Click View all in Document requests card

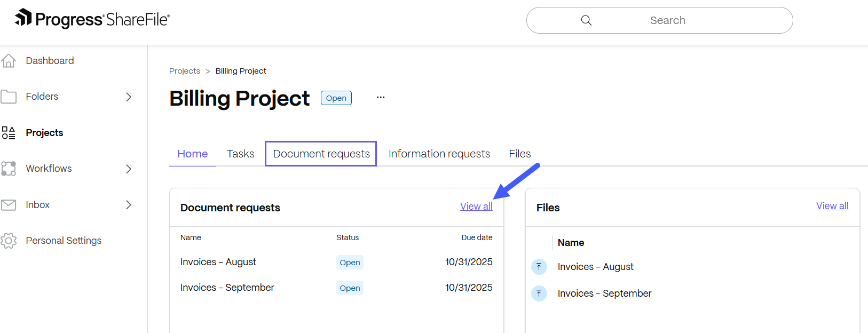pos(476,207)
